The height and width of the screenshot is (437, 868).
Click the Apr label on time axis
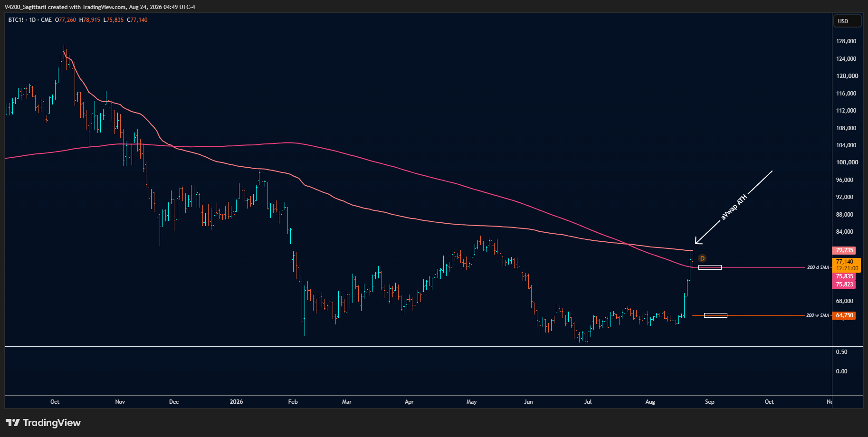point(409,402)
